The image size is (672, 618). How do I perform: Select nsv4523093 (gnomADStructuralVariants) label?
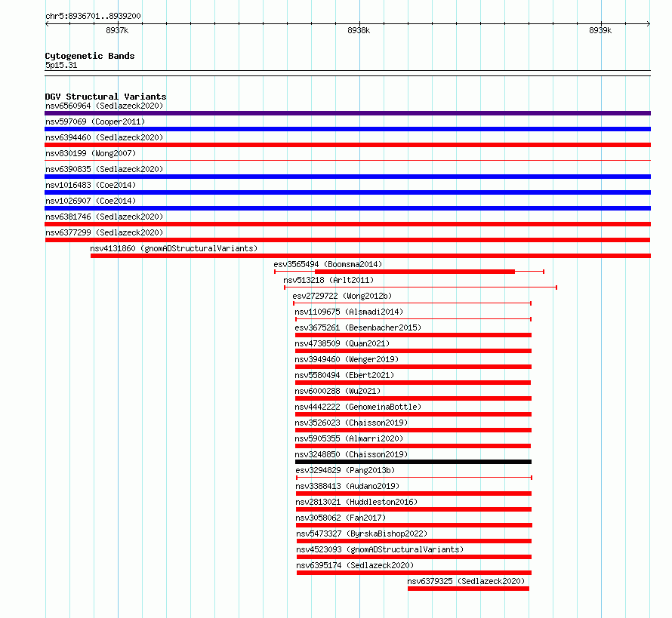380,549
